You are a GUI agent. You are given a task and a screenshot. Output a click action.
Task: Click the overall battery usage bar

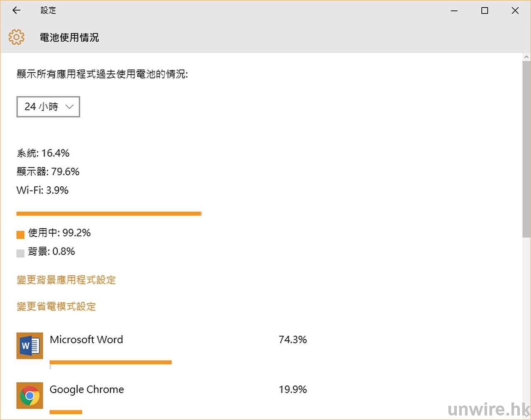click(109, 214)
